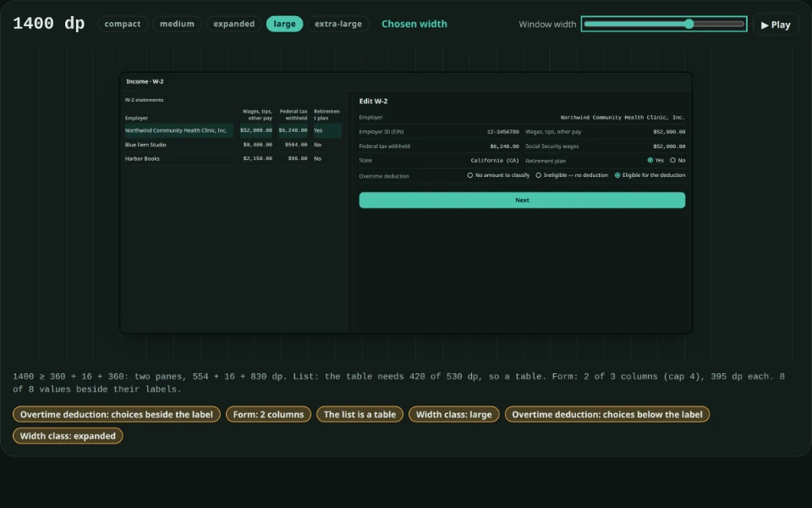This screenshot has width=812, height=508.
Task: Click the State value California (CA)
Action: (x=495, y=161)
